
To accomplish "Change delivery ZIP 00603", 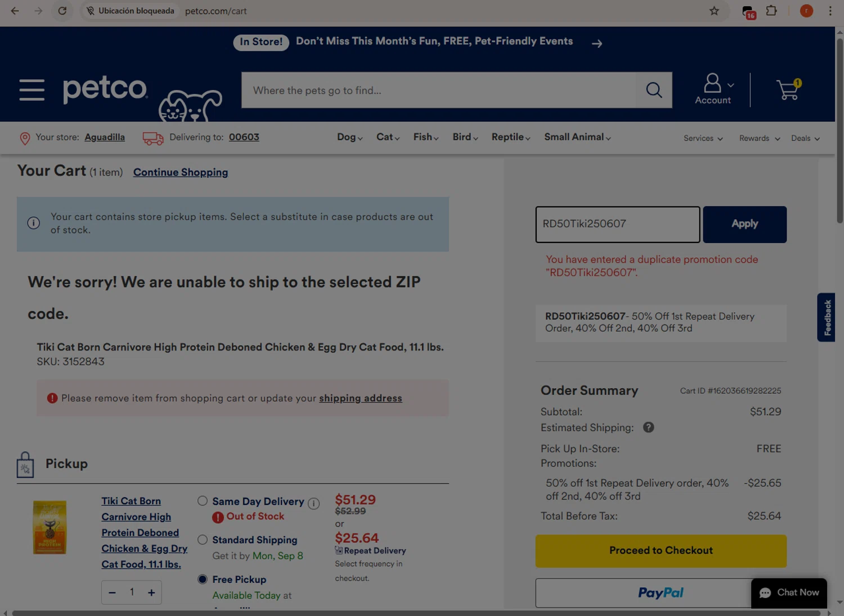I will [244, 137].
